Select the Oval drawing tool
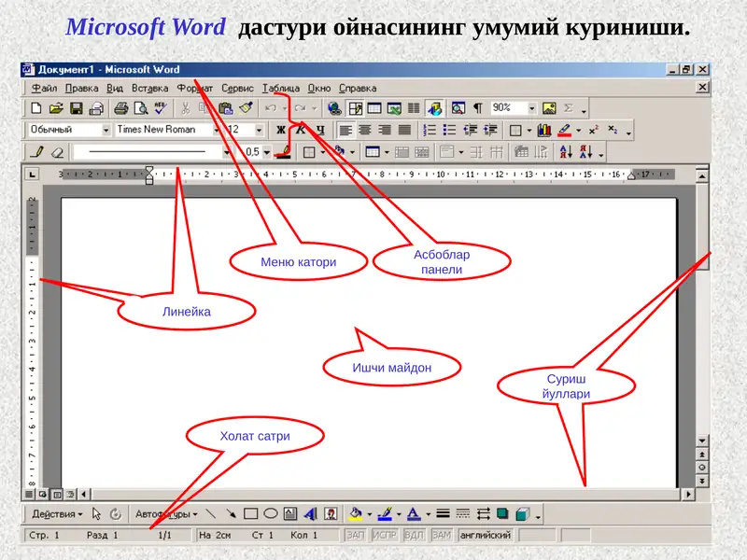Image resolution: width=747 pixels, height=560 pixels. pyautogui.click(x=271, y=514)
